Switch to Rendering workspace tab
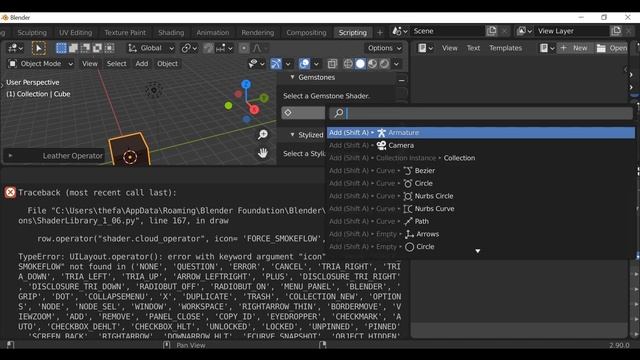This screenshot has width=640, height=360. (258, 33)
